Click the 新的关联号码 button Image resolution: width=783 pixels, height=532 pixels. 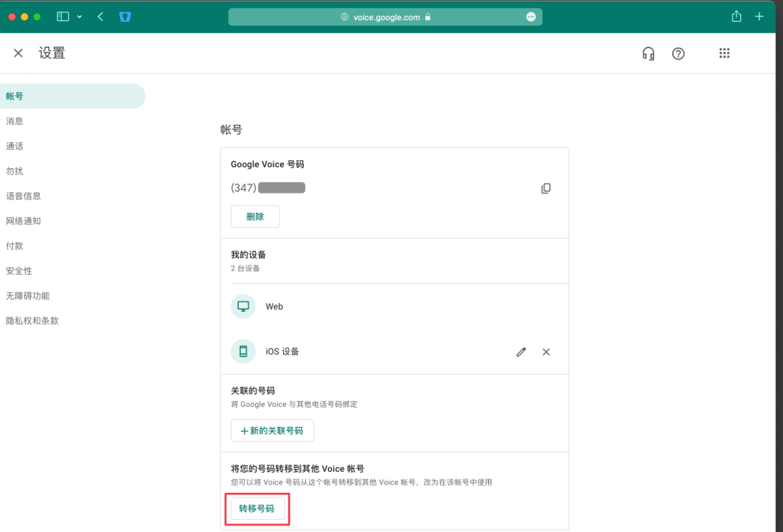pos(272,431)
